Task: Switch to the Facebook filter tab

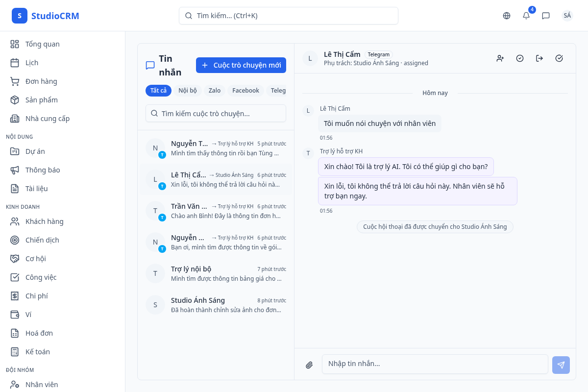Action: [245, 91]
